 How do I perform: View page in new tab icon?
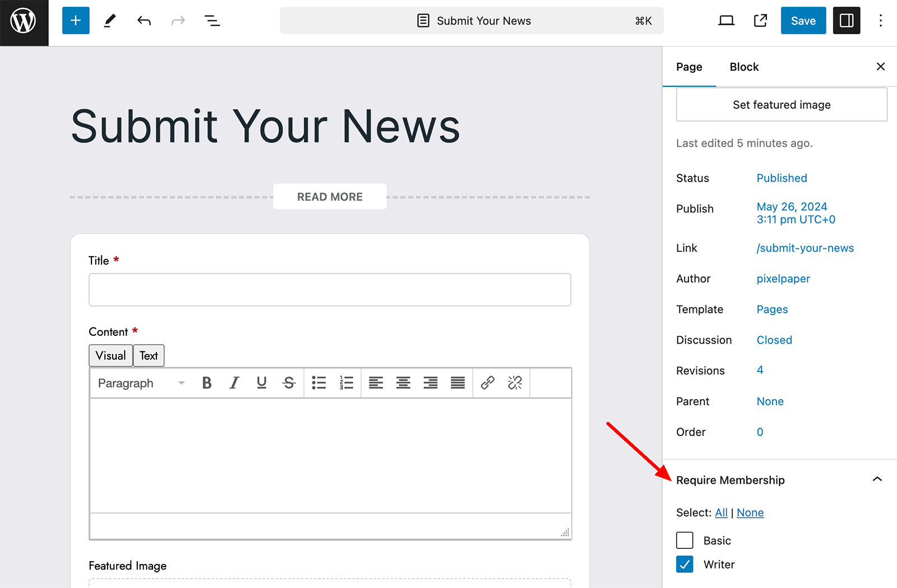click(760, 21)
